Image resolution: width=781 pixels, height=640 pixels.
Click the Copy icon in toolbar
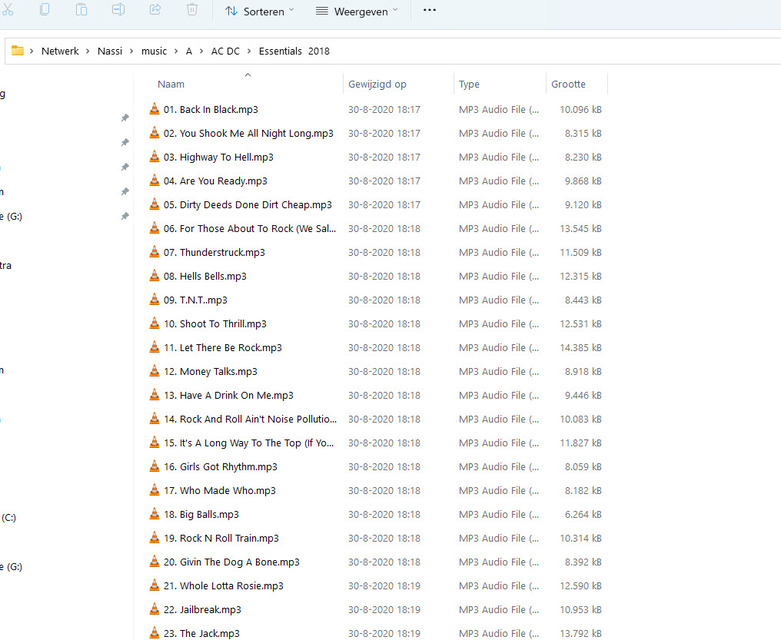pyautogui.click(x=44, y=10)
